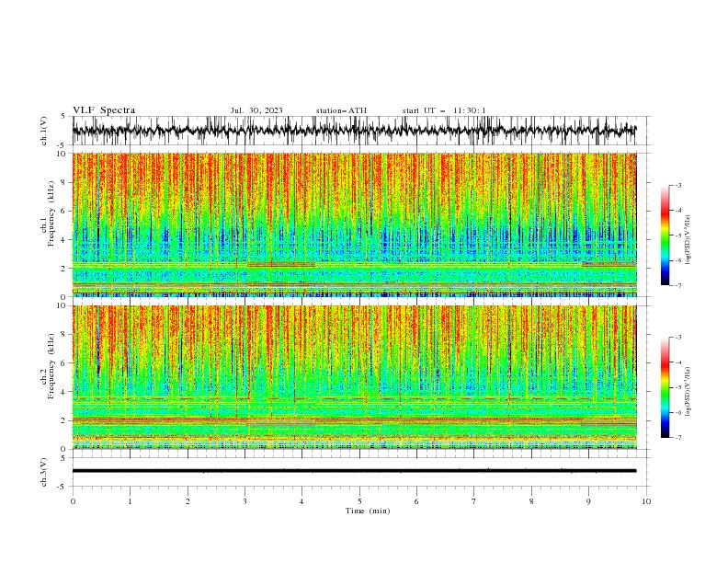Click the log(PSD) label beside ch.1 colorbar
Image resolution: width=728 pixels, height=563 pixels.
688,240
